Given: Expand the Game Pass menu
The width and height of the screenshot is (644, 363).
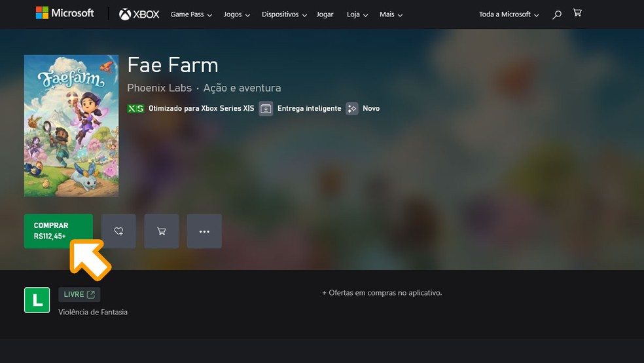Looking at the screenshot, I should coord(191,14).
